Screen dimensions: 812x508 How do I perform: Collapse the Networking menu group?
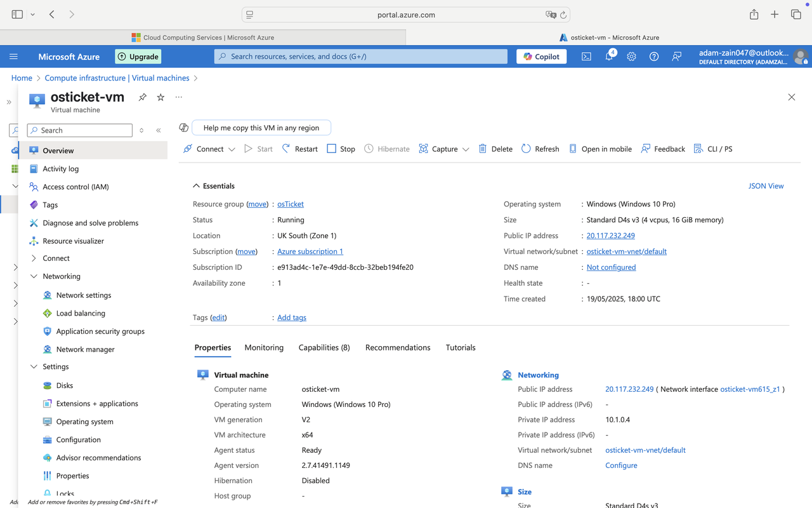coord(34,276)
